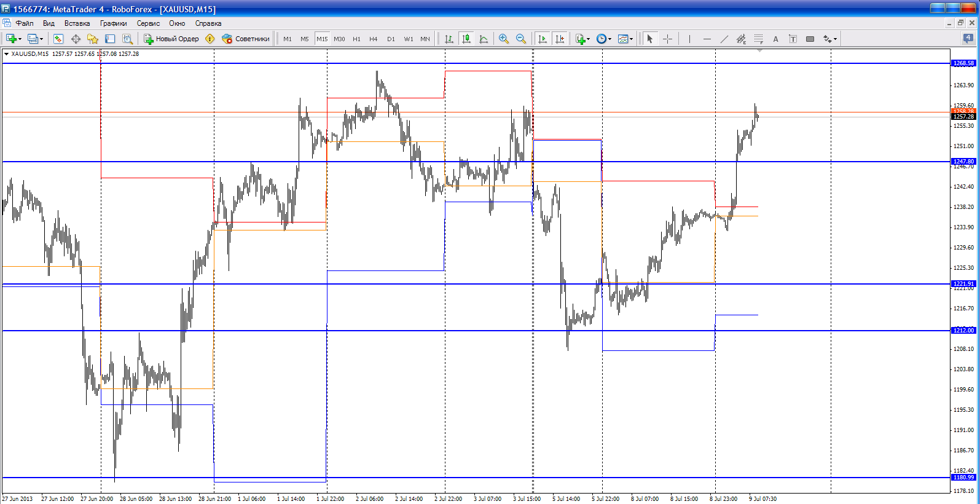
Task: Select the Horizontal Line drawing tool
Action: [x=707, y=39]
